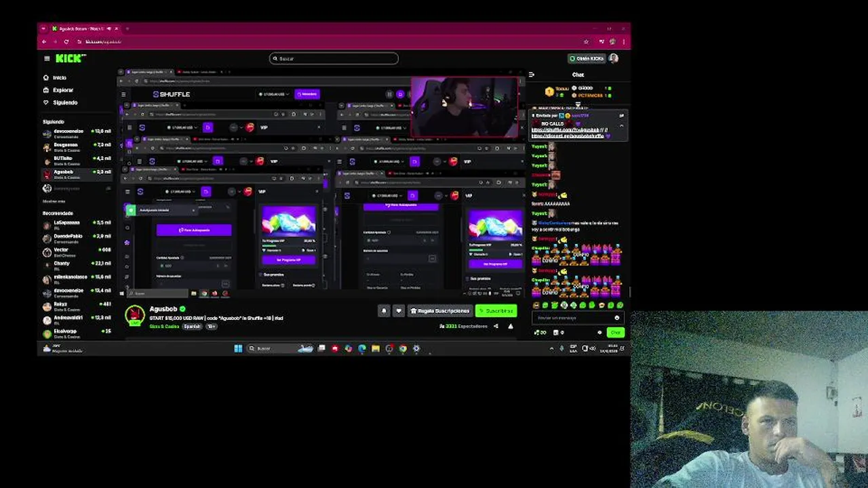Open Chanty recommended channel
The width and height of the screenshot is (868, 488).
[77, 265]
